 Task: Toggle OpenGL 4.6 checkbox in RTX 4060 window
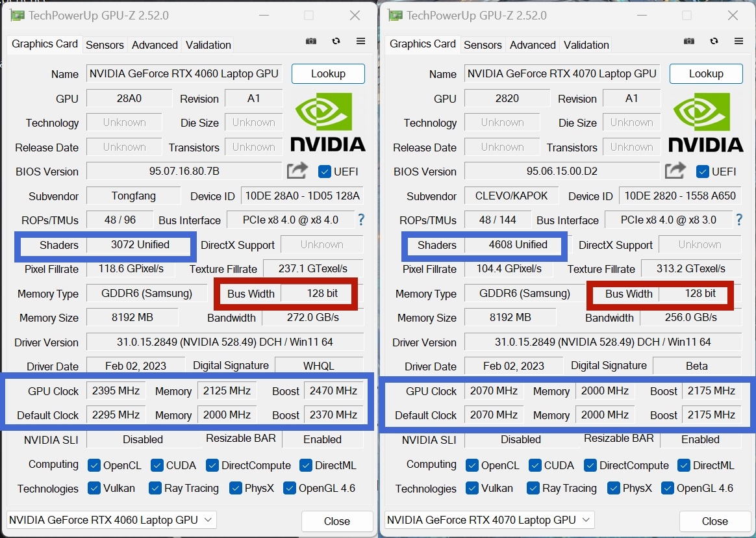289,488
